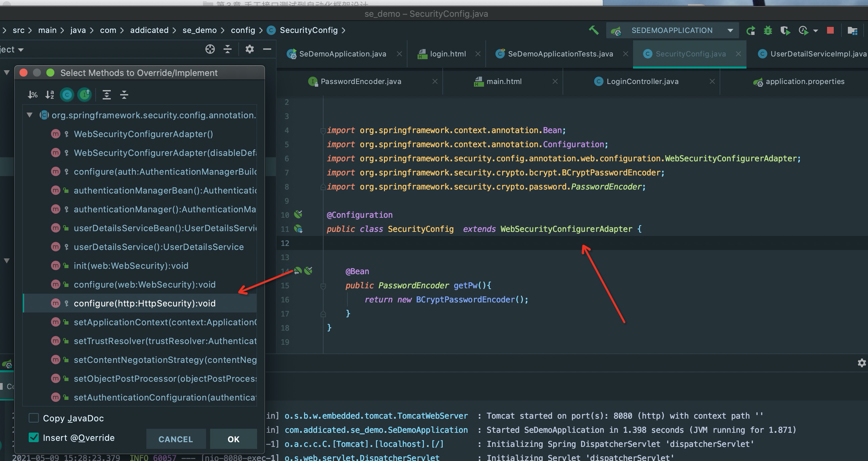Select userDetailsServiceBean() method
The width and height of the screenshot is (868, 461).
pos(140,228)
